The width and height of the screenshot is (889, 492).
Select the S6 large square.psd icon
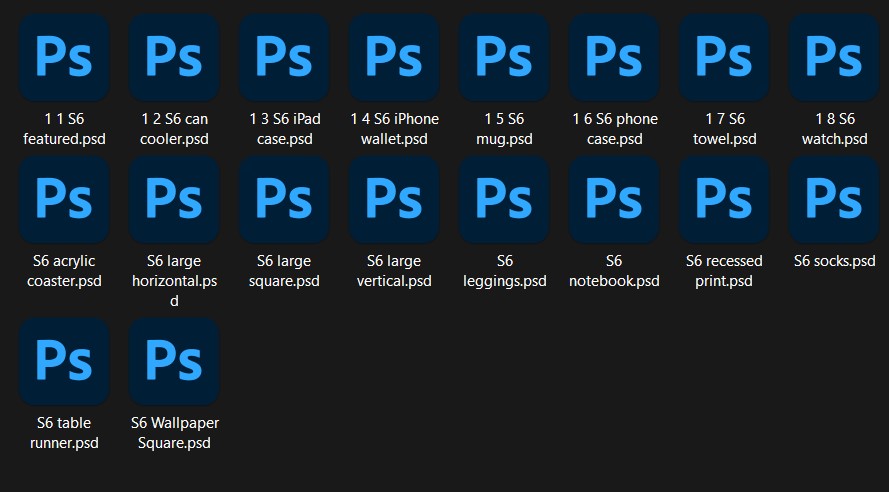(x=284, y=200)
